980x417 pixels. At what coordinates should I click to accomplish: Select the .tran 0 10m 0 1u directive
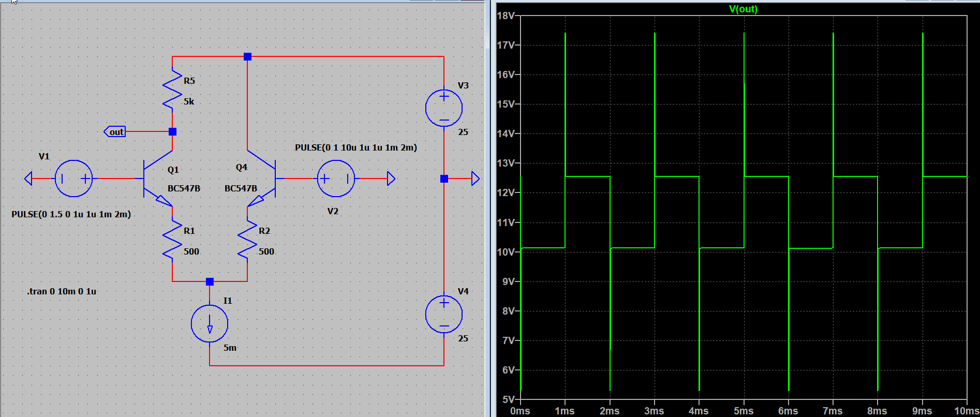click(x=62, y=291)
